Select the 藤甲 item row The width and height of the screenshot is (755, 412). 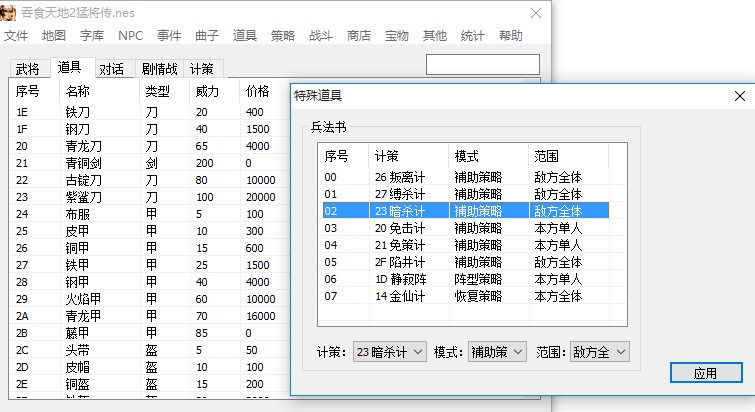coord(150,333)
